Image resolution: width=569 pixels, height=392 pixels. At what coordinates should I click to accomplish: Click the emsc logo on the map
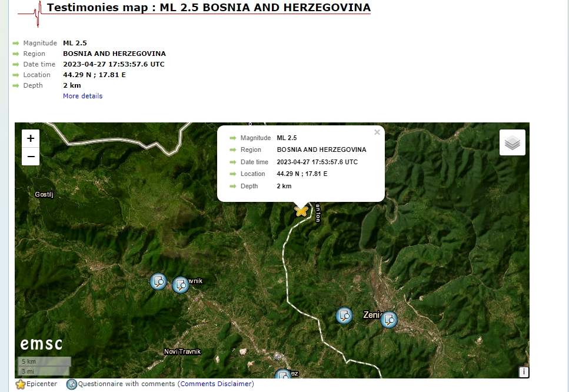tap(41, 344)
